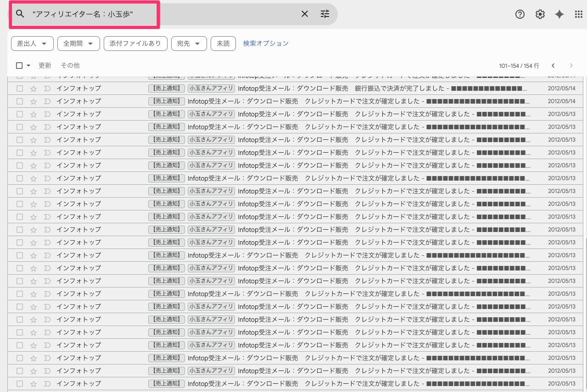Expand the 宛先 recipient dropdown

[x=189, y=44]
